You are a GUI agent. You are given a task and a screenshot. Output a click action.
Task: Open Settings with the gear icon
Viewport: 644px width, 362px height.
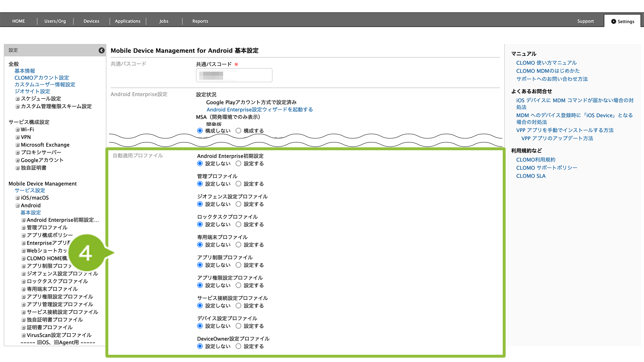[x=623, y=21]
